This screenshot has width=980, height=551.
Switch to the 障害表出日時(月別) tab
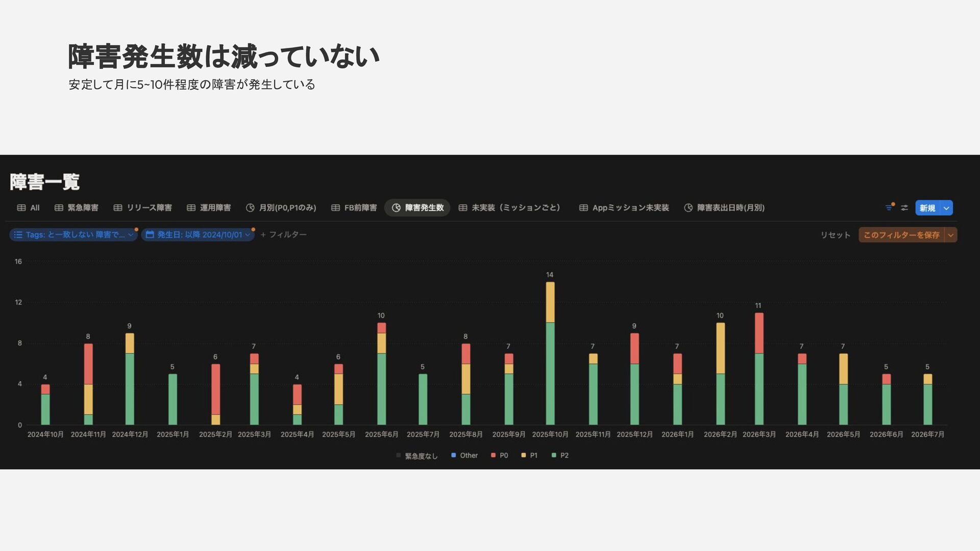[x=724, y=208]
